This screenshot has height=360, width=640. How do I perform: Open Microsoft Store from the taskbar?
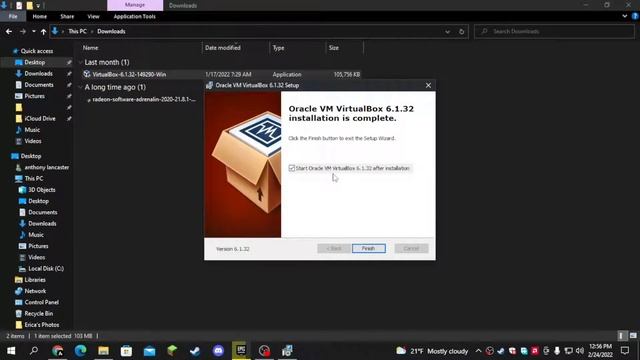point(126,351)
